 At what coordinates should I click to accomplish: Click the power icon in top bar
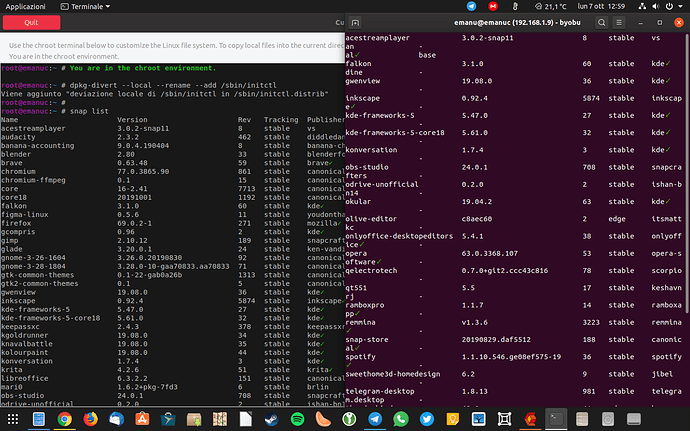[669, 6]
